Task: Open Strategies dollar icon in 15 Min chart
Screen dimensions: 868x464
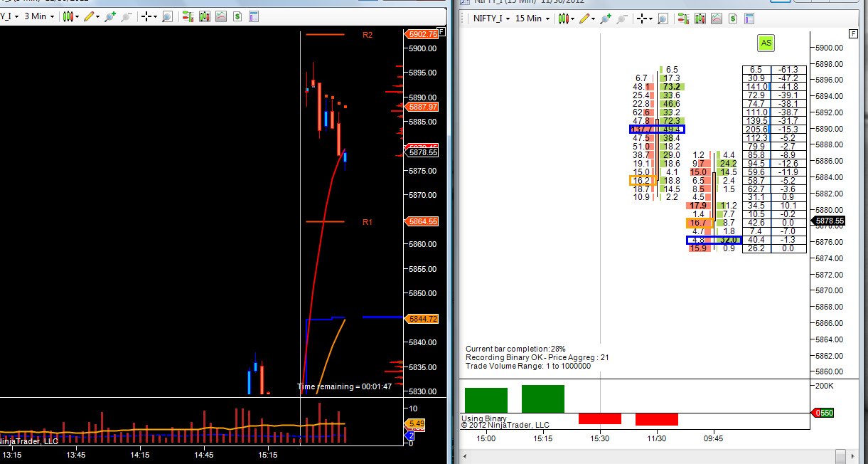Action: [733, 19]
